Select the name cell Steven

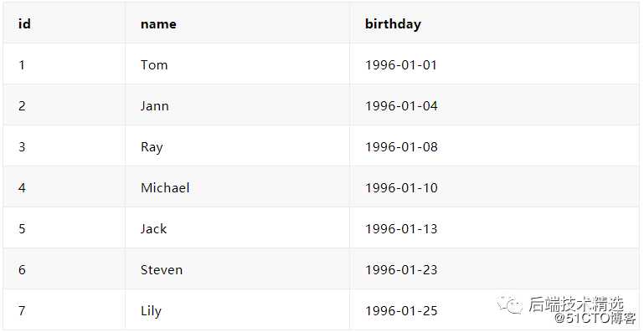[237, 269]
